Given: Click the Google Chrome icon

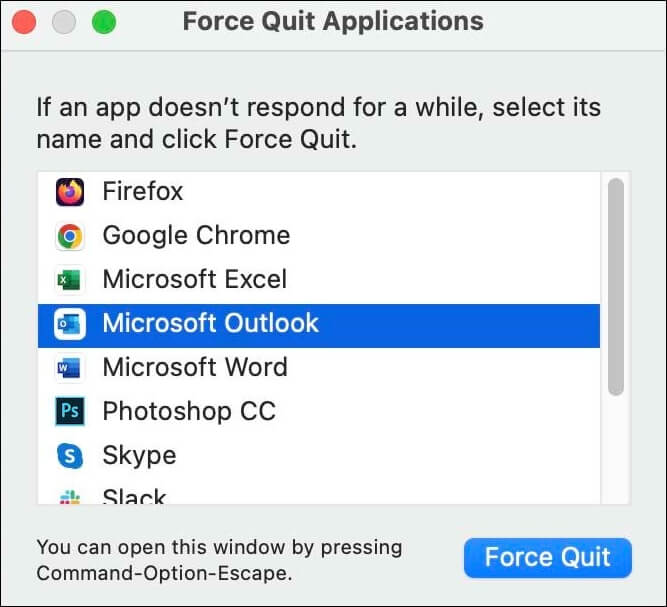Looking at the screenshot, I should pos(69,235).
